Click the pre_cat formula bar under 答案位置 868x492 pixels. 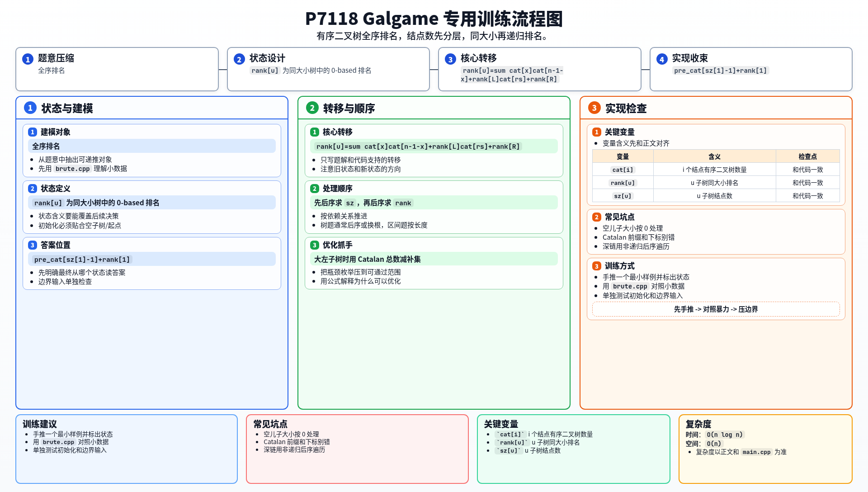tap(152, 259)
